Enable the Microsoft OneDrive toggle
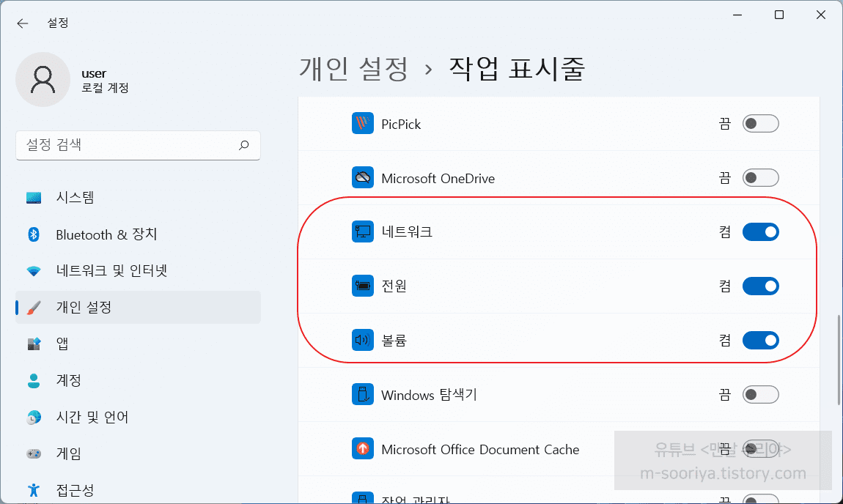 [x=761, y=178]
